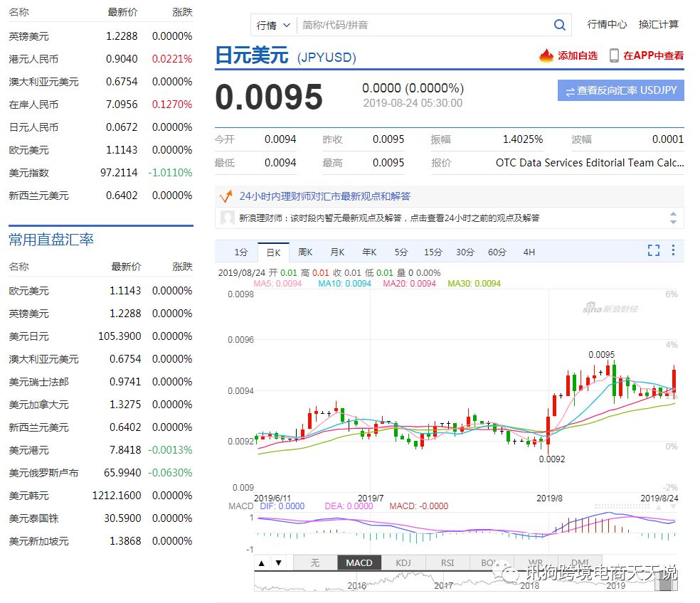The height and width of the screenshot is (603, 700).
Task: Switch chart to 5分 tab
Action: click(401, 252)
